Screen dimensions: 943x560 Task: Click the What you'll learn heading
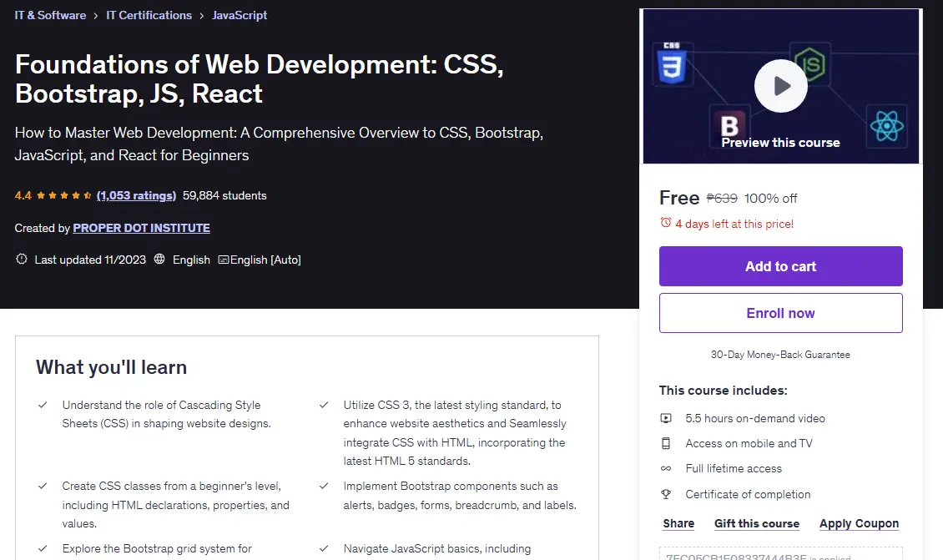(111, 367)
